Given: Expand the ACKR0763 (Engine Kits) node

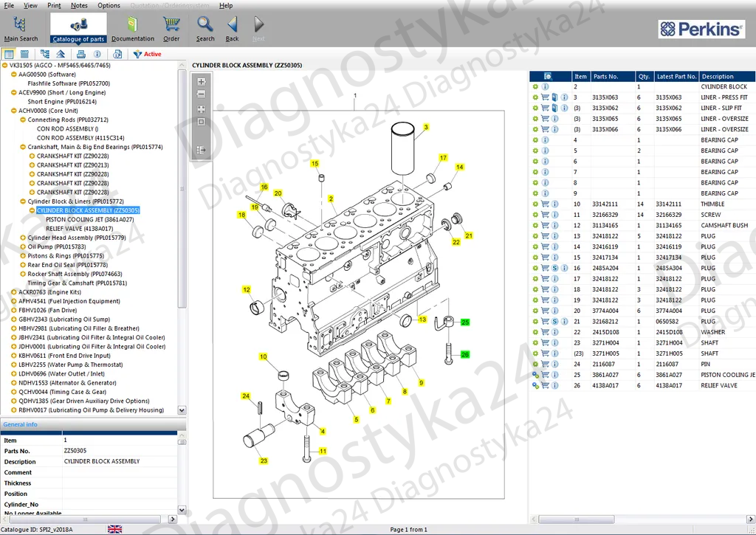Looking at the screenshot, I should coord(13,292).
